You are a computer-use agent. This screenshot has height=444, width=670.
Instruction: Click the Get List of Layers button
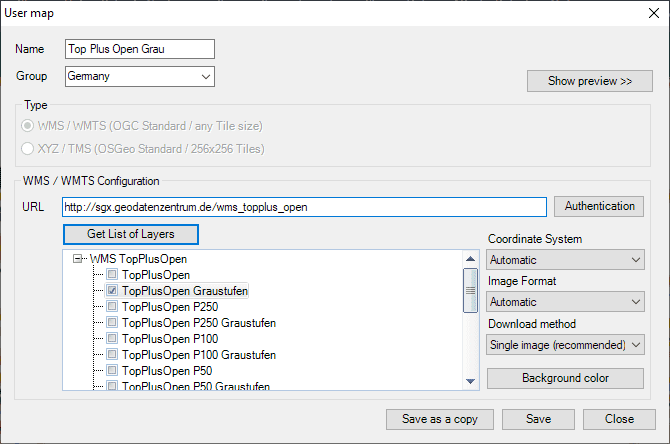pyautogui.click(x=131, y=234)
